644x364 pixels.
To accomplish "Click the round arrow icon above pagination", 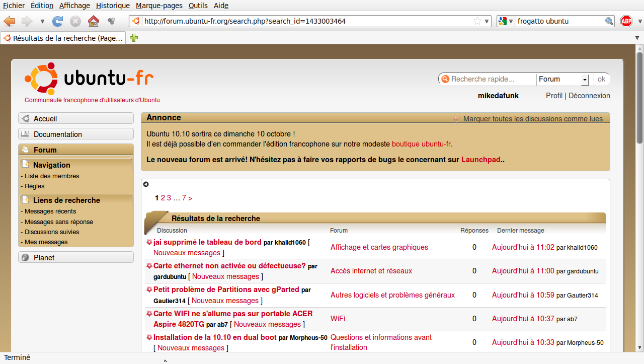I will pyautogui.click(x=146, y=184).
